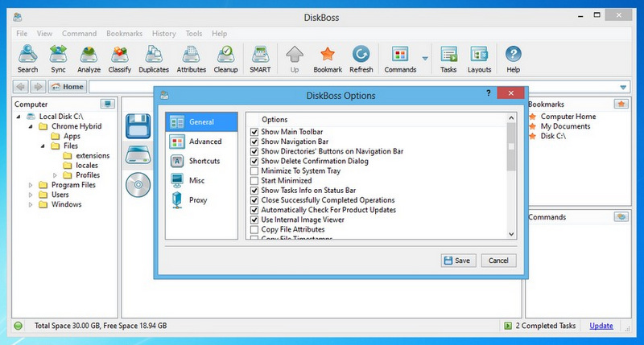Screen dimensions: 644x345
Task: Disable Show Delete Confirmation Dialog
Action: click(x=254, y=161)
